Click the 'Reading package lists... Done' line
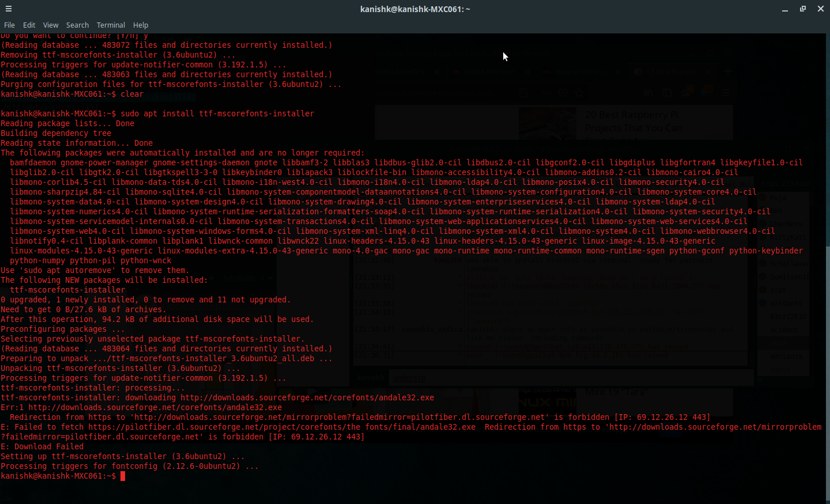The image size is (830, 504). click(67, 124)
